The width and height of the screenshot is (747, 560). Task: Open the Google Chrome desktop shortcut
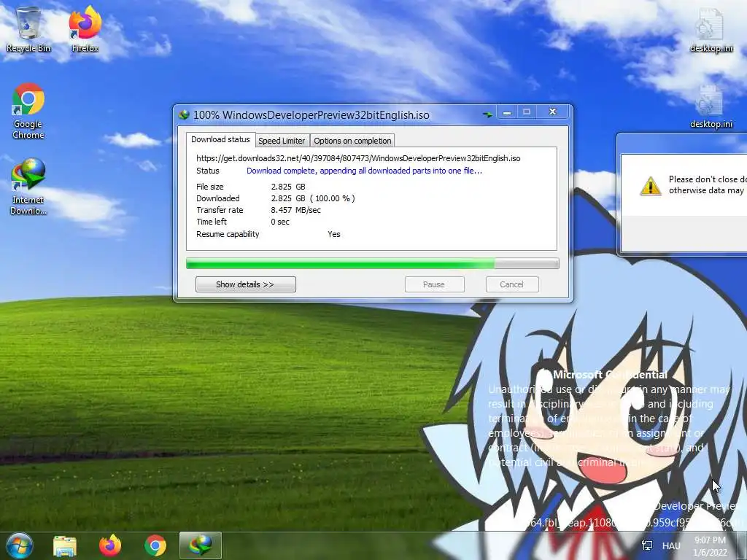coord(28,111)
